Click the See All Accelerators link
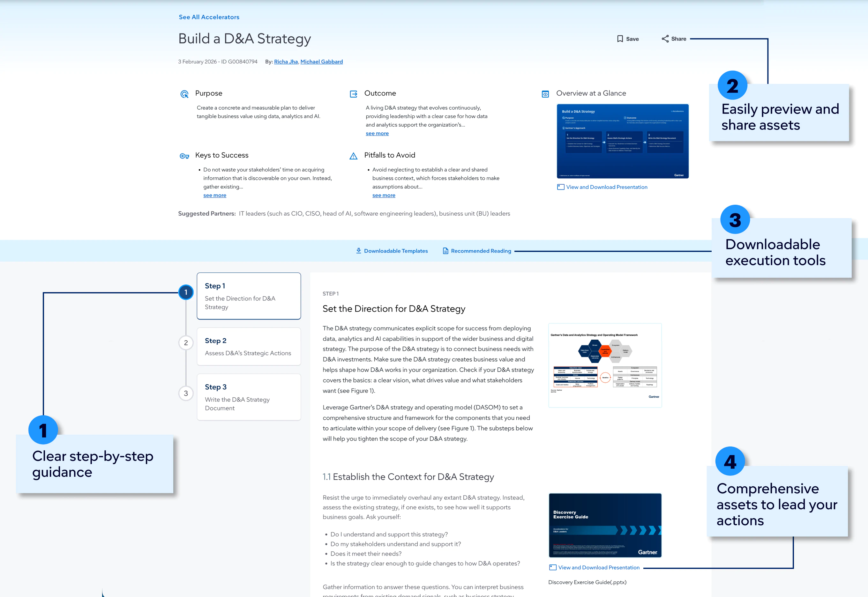Viewport: 868px width, 597px height. coord(209,17)
